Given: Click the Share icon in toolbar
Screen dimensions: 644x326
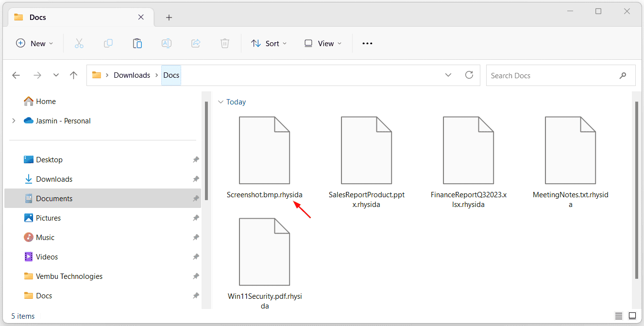Looking at the screenshot, I should (x=196, y=43).
